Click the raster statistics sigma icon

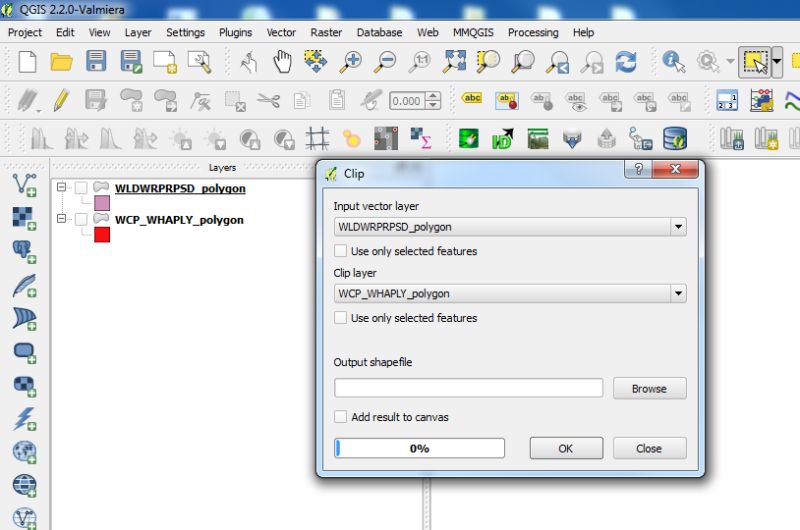tap(421, 138)
